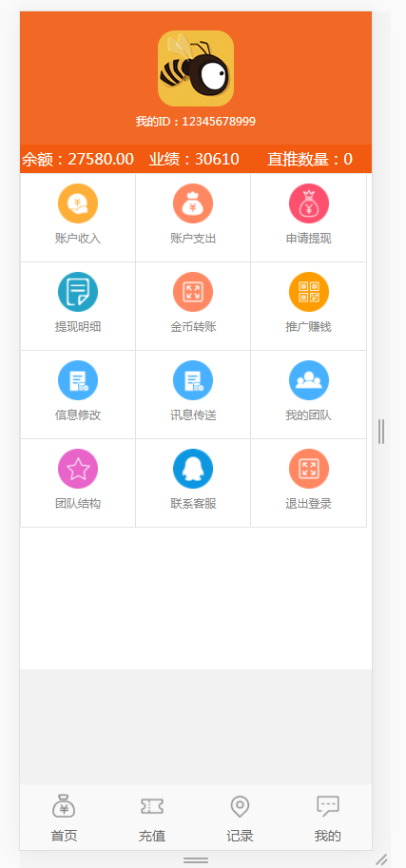This screenshot has width=406, height=868.
Task: Switch to 我的 chat bubble tab
Action: pos(327,818)
